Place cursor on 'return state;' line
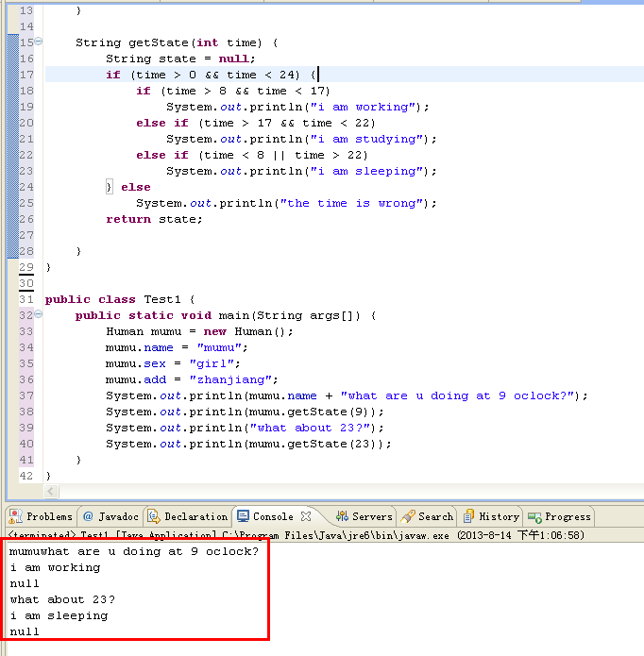This screenshot has height=656, width=644. click(x=154, y=219)
